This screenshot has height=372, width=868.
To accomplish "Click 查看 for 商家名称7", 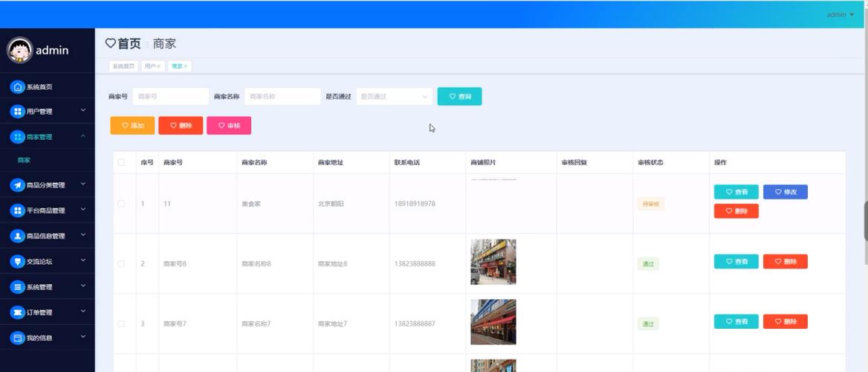I will (x=736, y=321).
